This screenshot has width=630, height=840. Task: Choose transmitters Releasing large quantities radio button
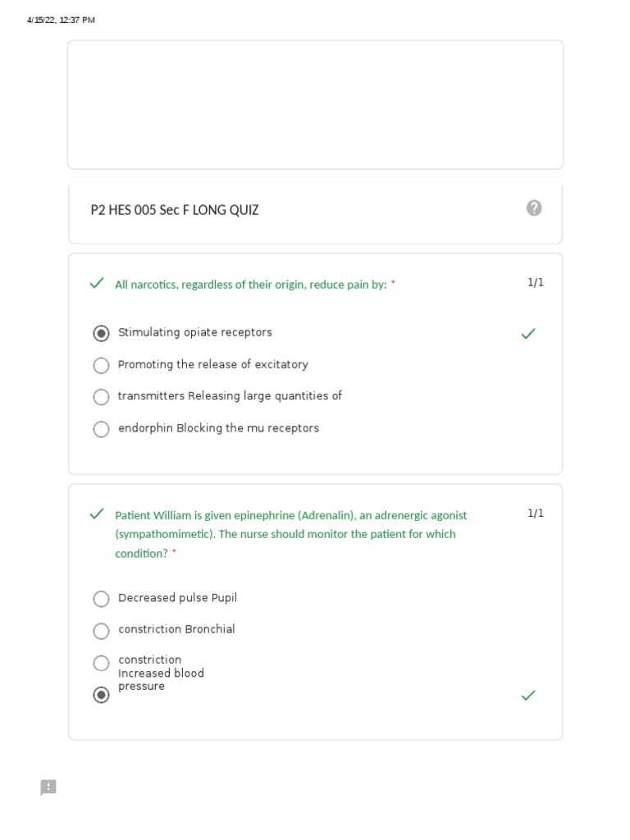coord(101,397)
